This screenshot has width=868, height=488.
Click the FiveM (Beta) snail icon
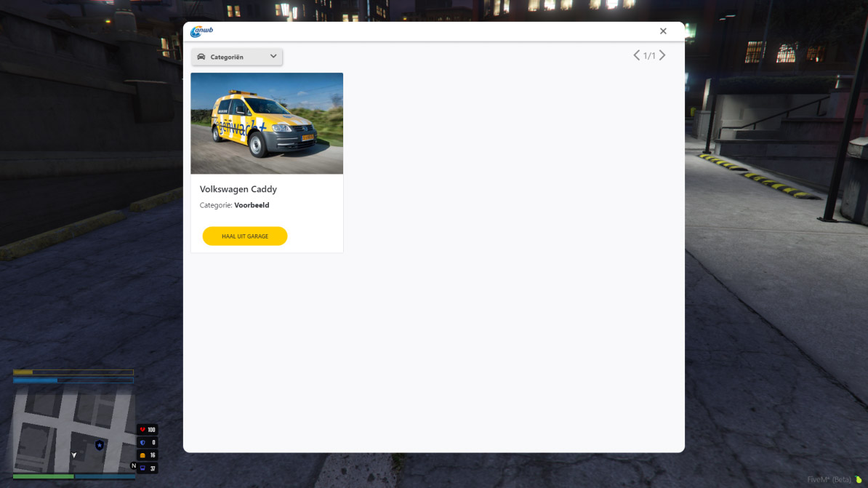[x=858, y=479]
